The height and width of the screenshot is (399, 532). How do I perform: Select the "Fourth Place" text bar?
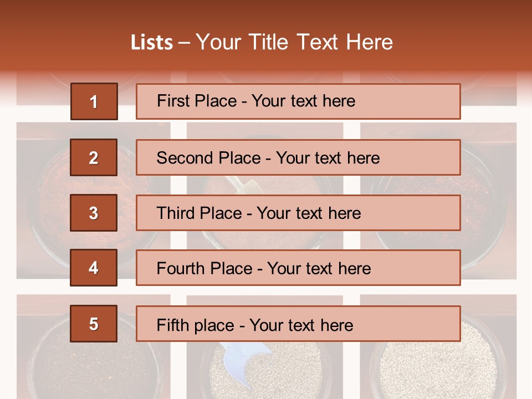298,268
